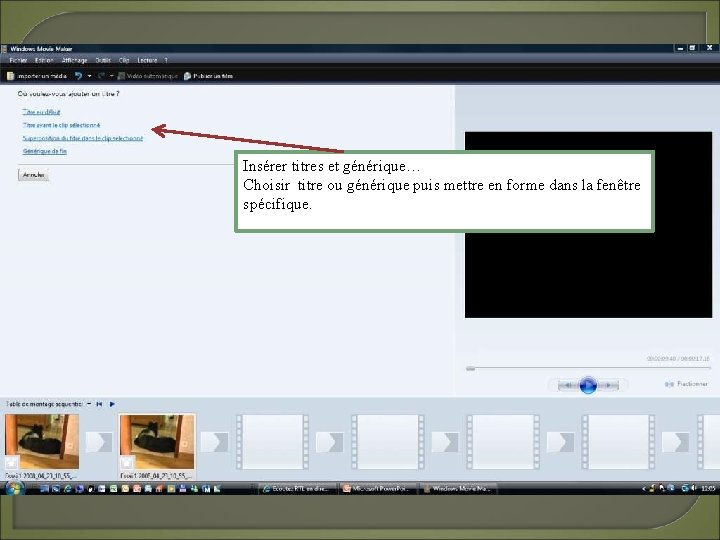
Task: Open the Lecture menu
Action: pyautogui.click(x=147, y=60)
